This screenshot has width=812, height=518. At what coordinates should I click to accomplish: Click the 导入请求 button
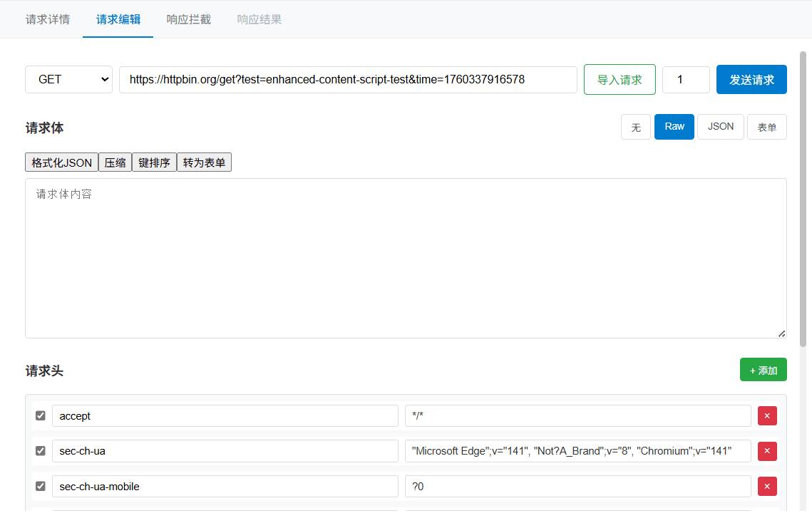(x=620, y=80)
